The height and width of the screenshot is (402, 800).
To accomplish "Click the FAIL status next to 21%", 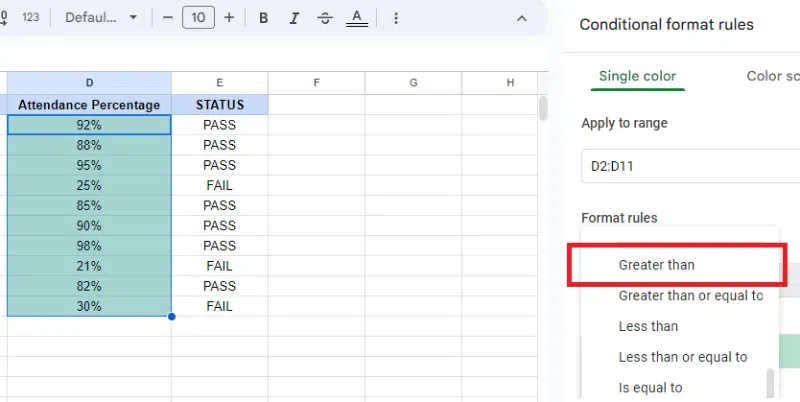I will [219, 266].
